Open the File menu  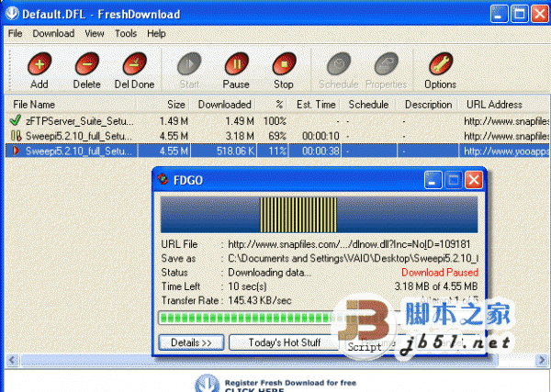tap(15, 33)
